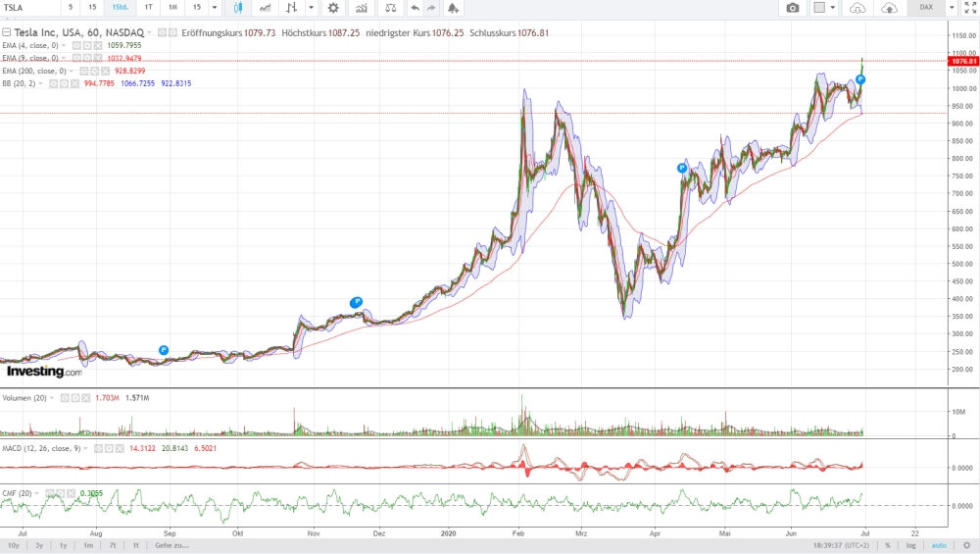Viewport: 980px width, 554px height.
Task: Hide EMA (4, close, 0) line
Action: point(76,46)
